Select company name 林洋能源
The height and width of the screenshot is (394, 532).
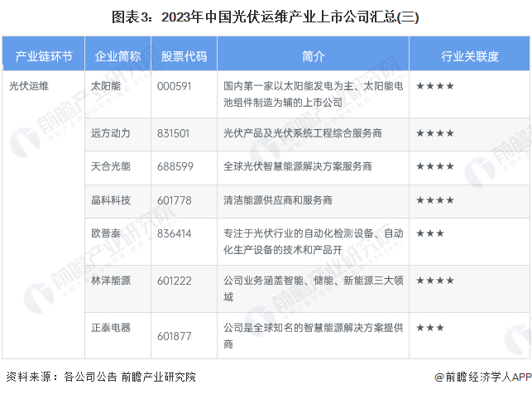coord(111,281)
